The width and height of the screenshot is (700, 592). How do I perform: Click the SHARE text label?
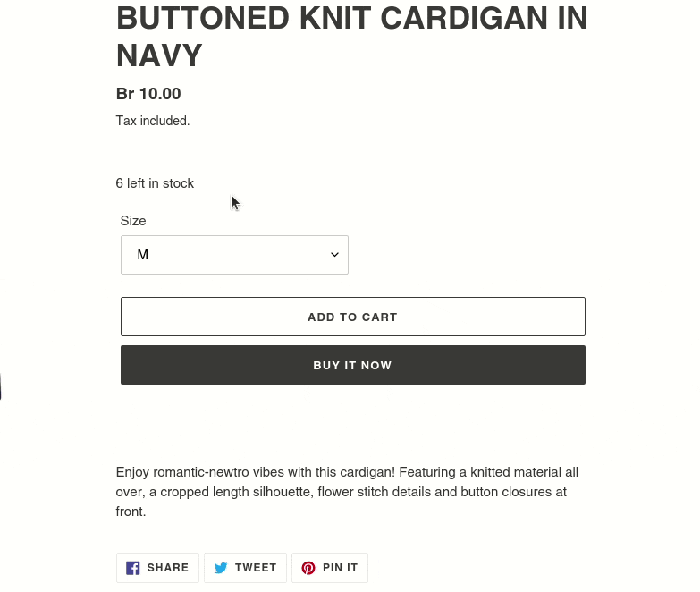[x=168, y=568]
